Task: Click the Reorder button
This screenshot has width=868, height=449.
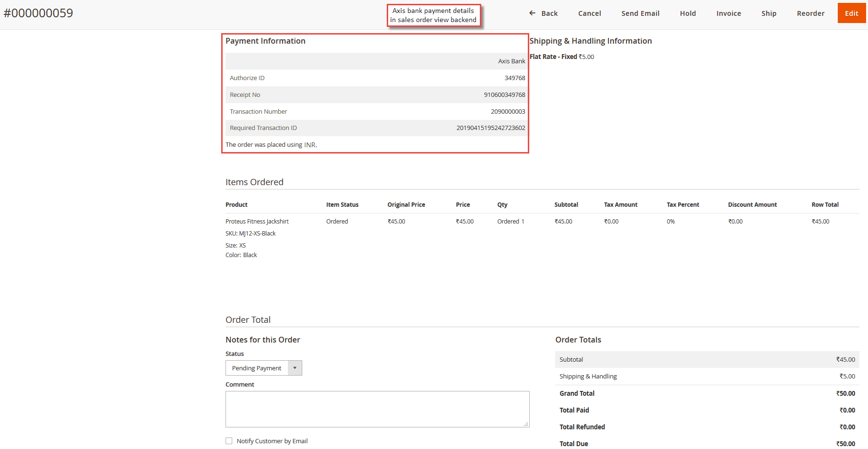Action: pyautogui.click(x=810, y=13)
